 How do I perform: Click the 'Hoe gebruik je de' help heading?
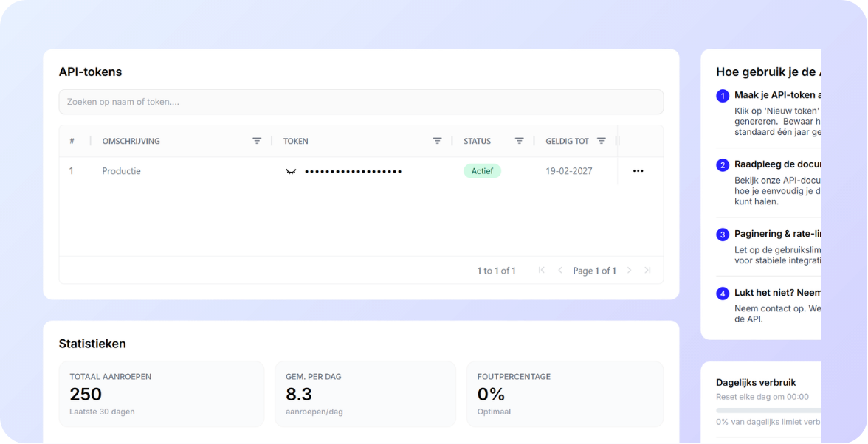768,72
